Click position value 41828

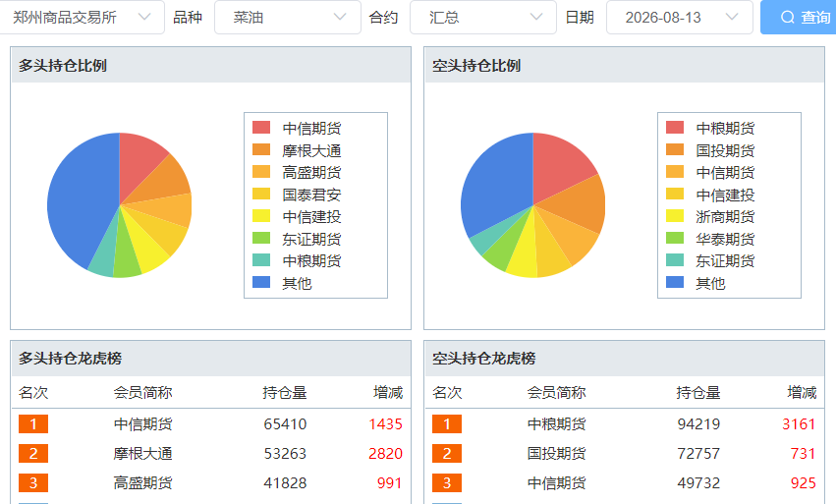[285, 483]
